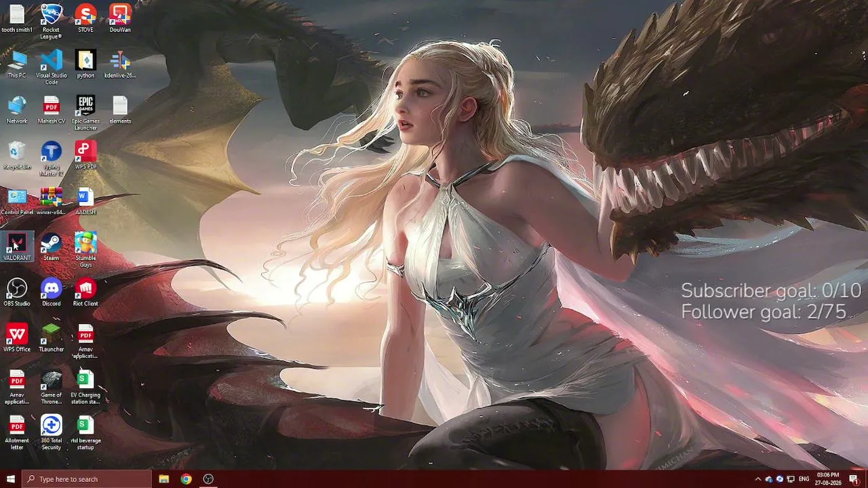Expand the hidden system tray icons
This screenshot has height=488, width=868.
point(758,479)
